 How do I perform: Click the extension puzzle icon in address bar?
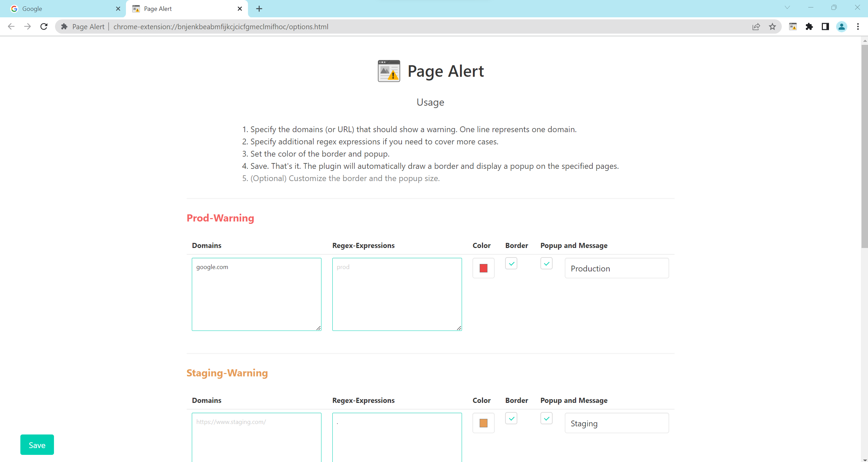(x=64, y=26)
